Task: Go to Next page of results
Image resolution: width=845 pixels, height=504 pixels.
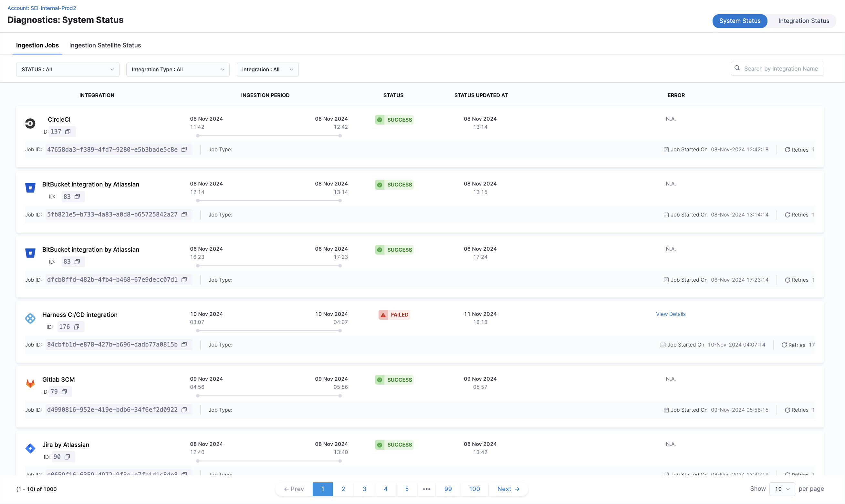Action: (x=508, y=489)
